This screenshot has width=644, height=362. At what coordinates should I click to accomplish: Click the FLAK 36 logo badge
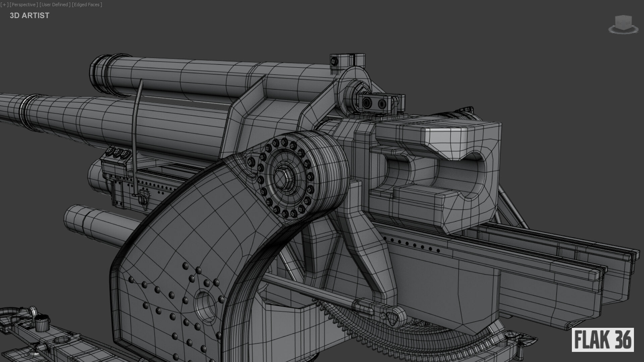pos(602,340)
